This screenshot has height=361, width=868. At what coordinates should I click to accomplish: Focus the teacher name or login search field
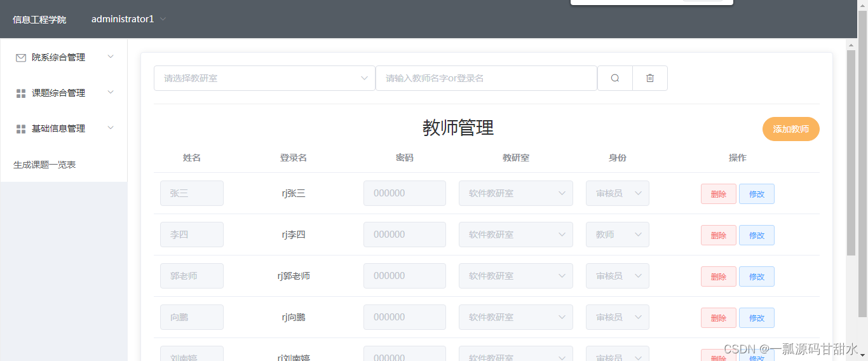click(486, 78)
